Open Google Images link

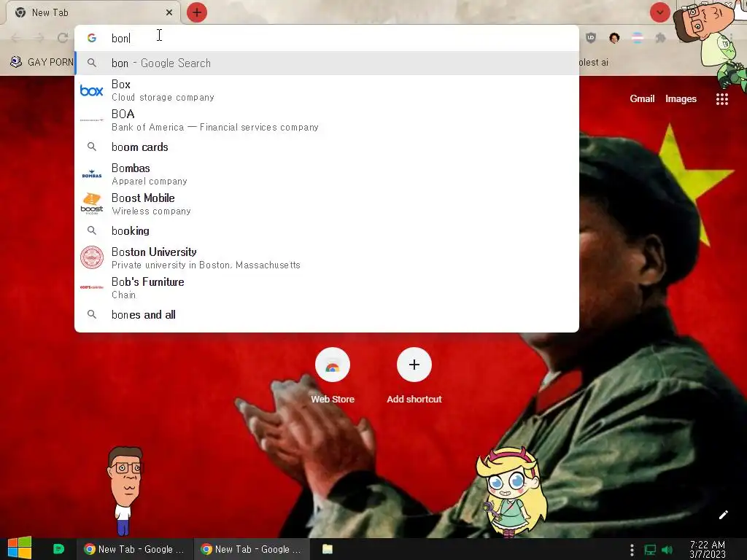pos(681,98)
